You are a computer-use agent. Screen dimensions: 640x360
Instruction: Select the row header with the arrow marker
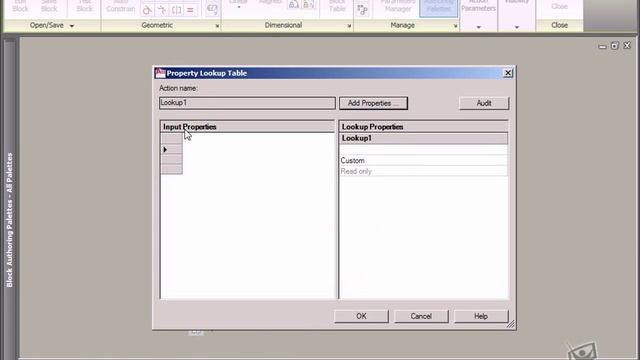coord(171,150)
